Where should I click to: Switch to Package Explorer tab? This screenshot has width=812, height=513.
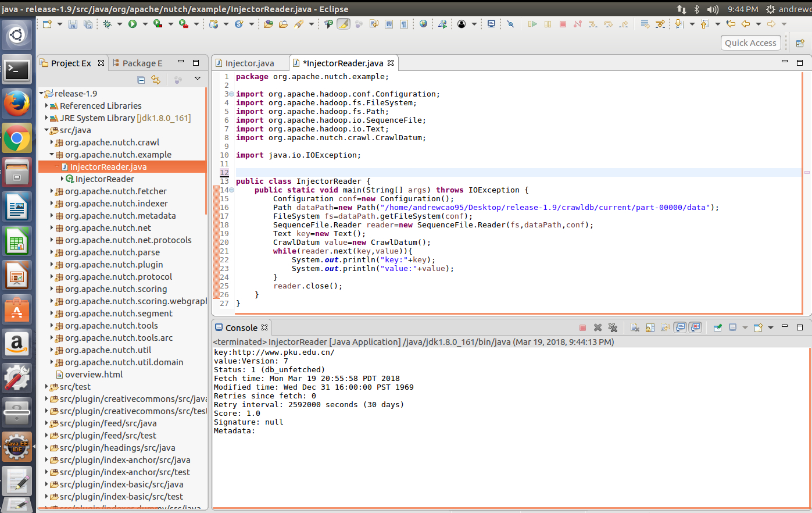[138, 63]
